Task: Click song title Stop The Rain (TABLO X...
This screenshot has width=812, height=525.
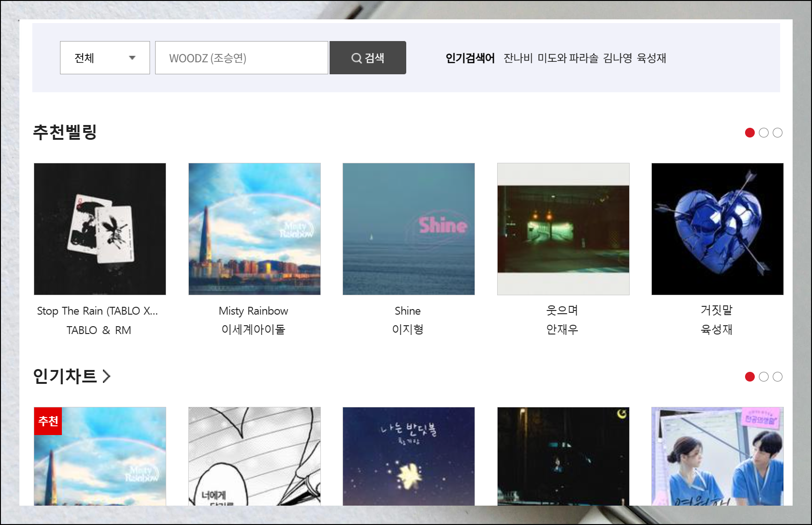Action: tap(97, 311)
